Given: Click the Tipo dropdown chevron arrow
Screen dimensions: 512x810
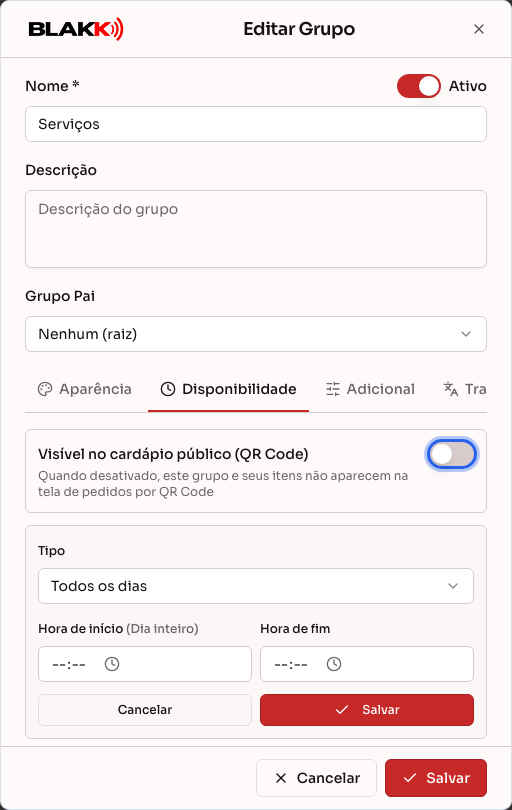Looking at the screenshot, I should [x=453, y=586].
